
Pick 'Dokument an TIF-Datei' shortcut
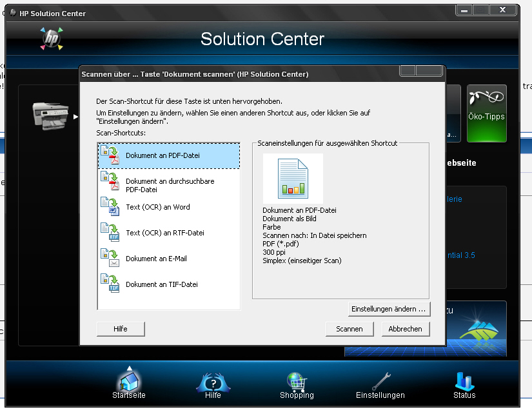click(169, 284)
